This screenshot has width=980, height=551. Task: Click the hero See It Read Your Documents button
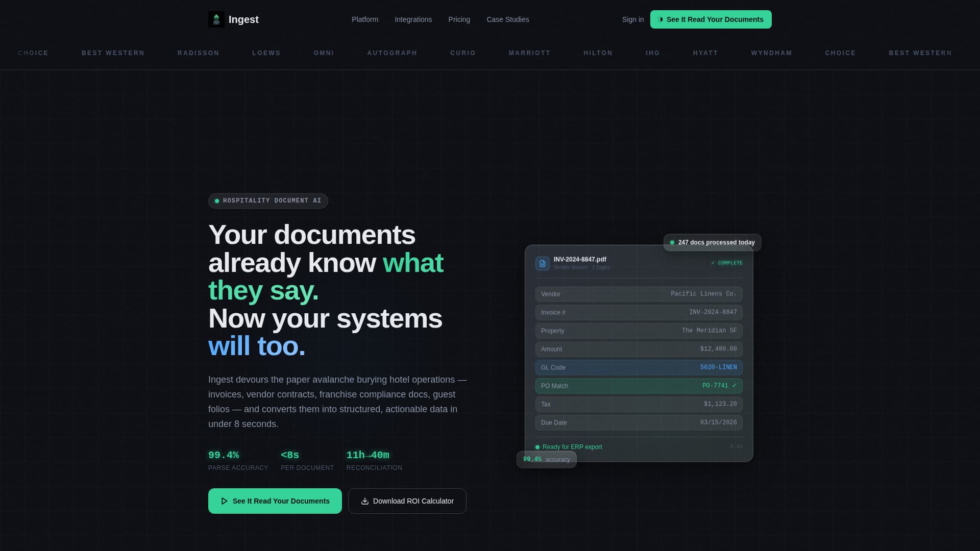click(x=275, y=501)
